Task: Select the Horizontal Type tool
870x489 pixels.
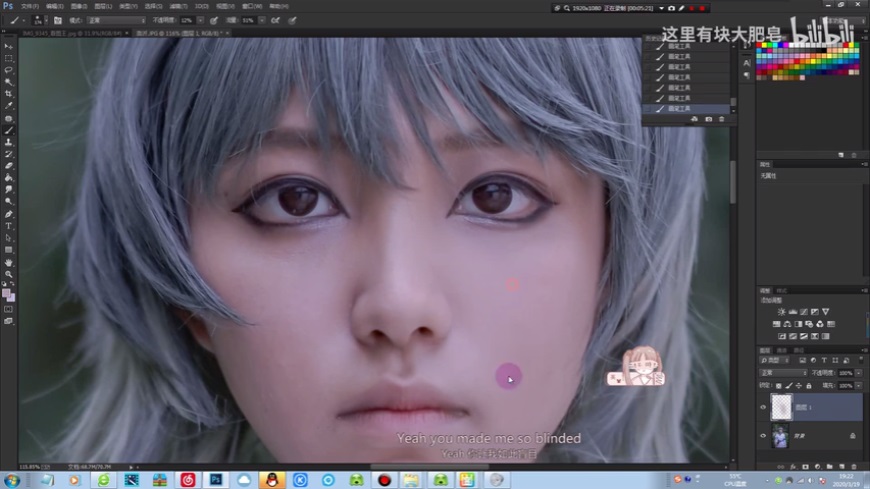Action: click(8, 226)
